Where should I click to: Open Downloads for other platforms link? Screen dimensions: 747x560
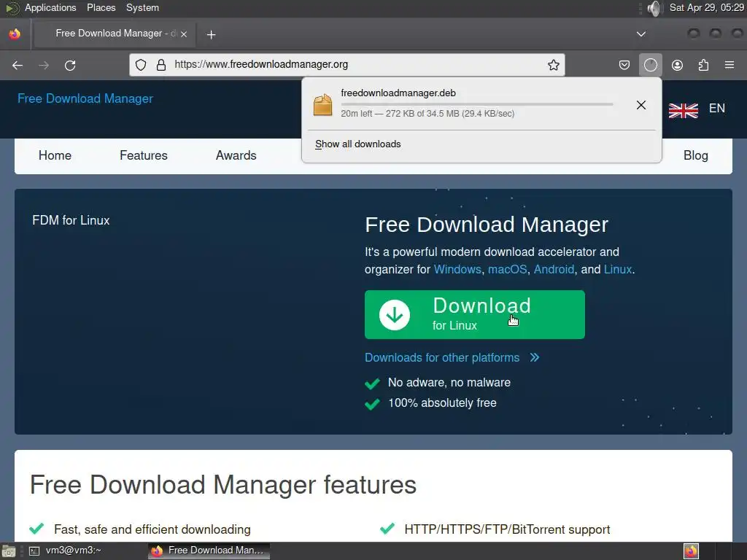442,357
